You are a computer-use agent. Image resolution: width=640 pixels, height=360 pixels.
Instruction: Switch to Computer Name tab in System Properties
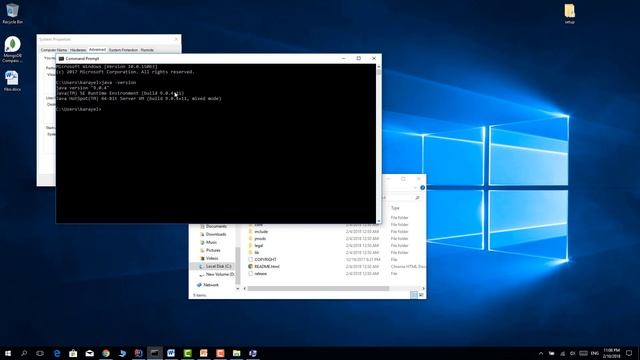pos(53,50)
